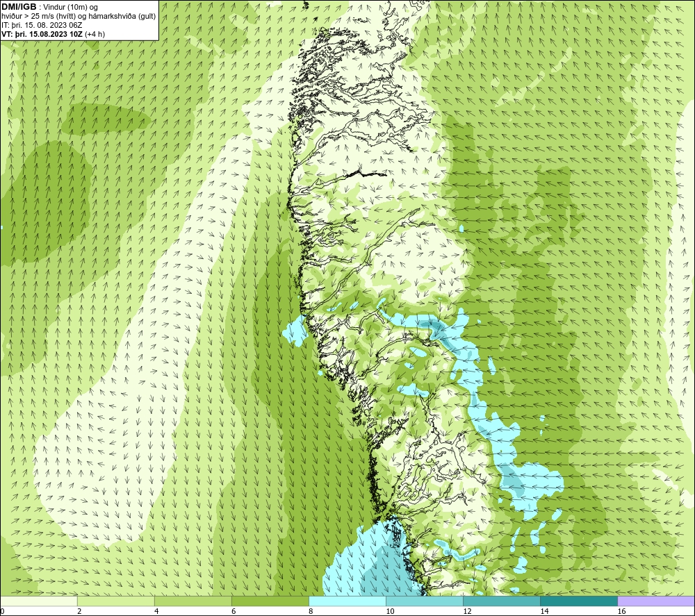695x616 pixels.
Task: Click the 0–2 m/s pale legend swatch
Action: [38, 601]
